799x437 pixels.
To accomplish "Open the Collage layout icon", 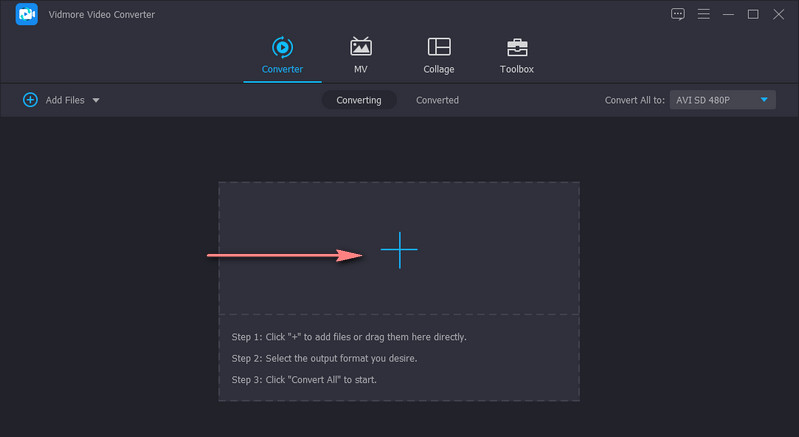I will 438,47.
